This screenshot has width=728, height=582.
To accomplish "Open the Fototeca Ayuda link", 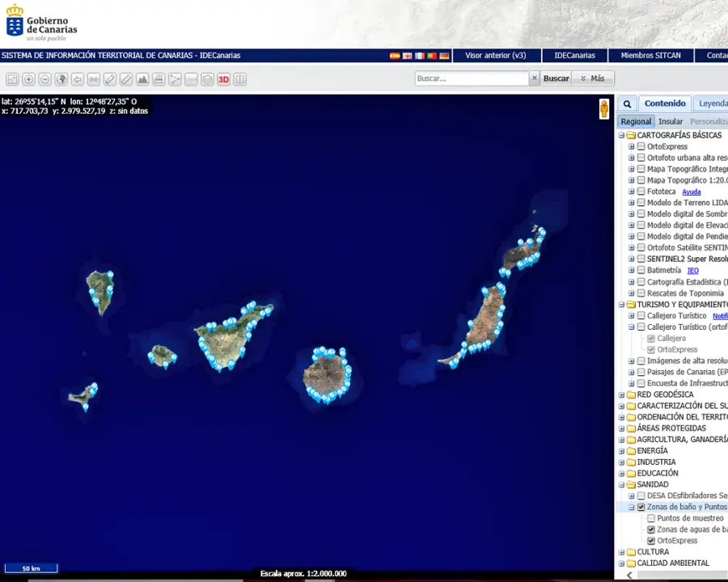I will coord(692,192).
